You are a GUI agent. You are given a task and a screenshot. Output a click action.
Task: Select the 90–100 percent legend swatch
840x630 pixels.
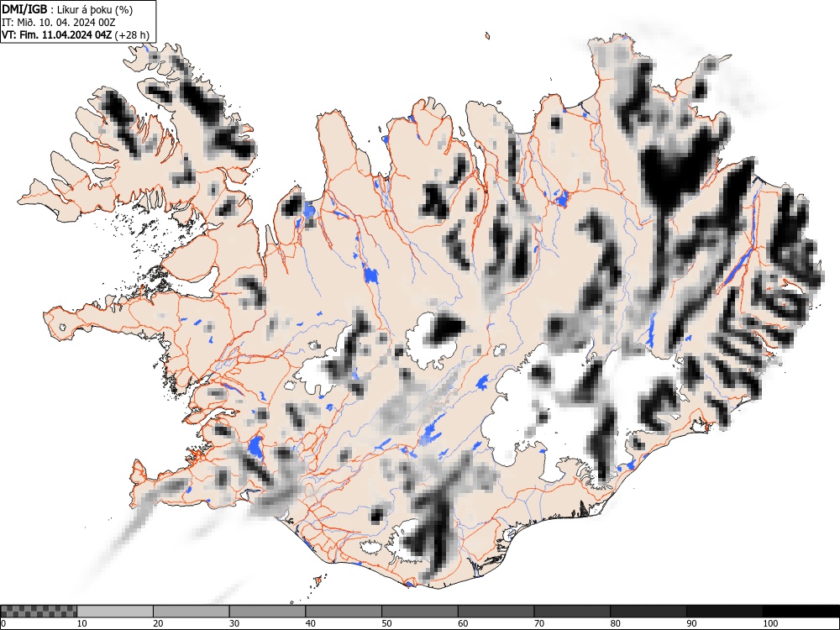point(724,612)
